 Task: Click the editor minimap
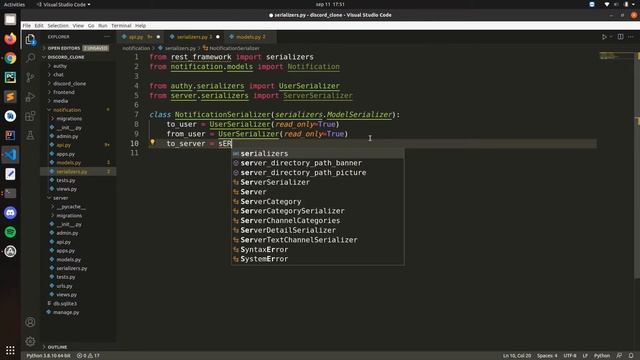pyautogui.click(x=616, y=56)
